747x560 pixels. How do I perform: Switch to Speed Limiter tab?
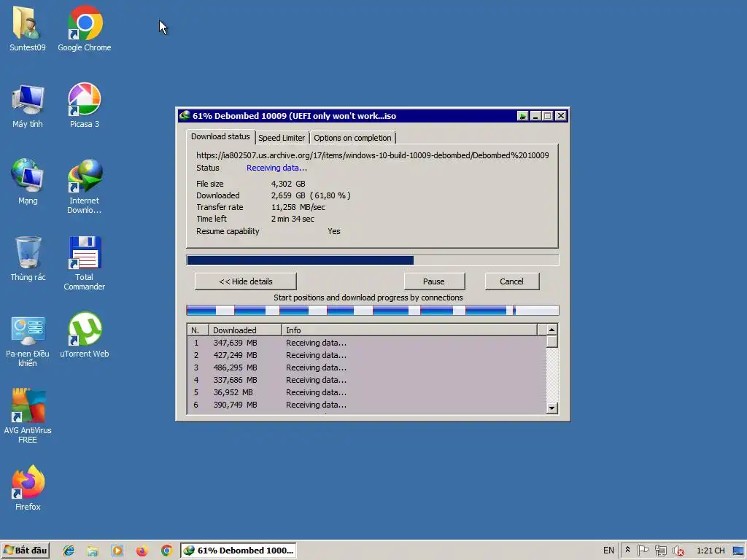282,138
